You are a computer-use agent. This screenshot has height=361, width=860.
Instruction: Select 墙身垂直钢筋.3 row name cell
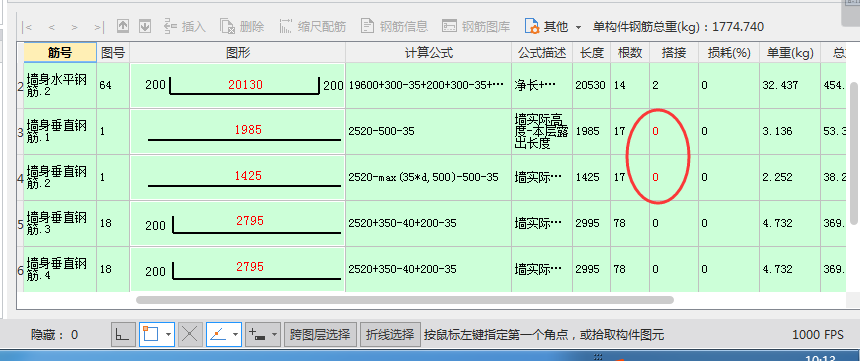[60, 223]
